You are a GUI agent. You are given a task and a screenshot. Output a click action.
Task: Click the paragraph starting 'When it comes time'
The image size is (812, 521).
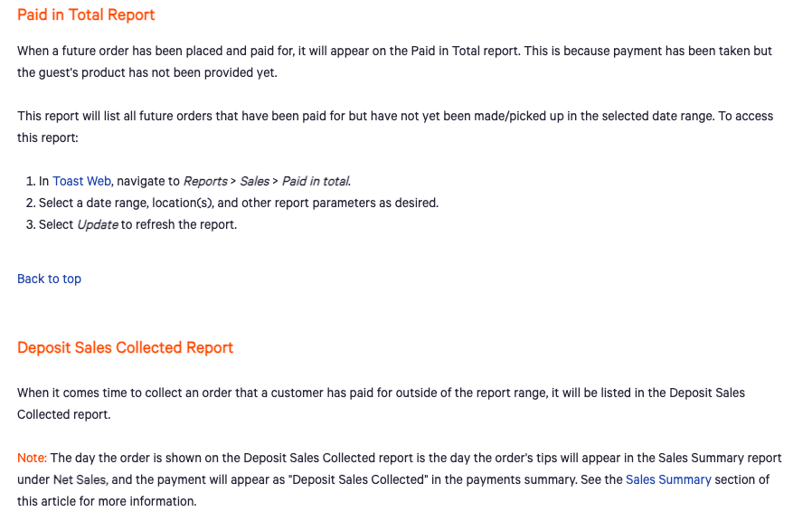pyautogui.click(x=380, y=393)
